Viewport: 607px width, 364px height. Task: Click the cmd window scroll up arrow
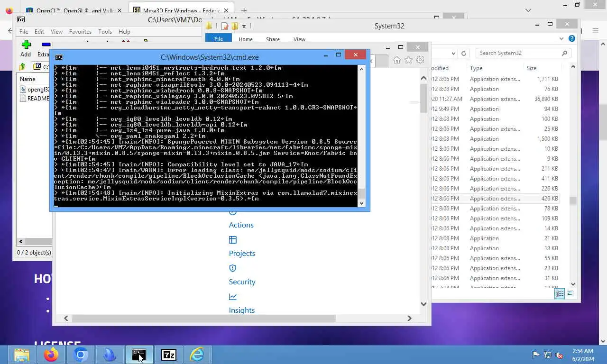click(361, 69)
